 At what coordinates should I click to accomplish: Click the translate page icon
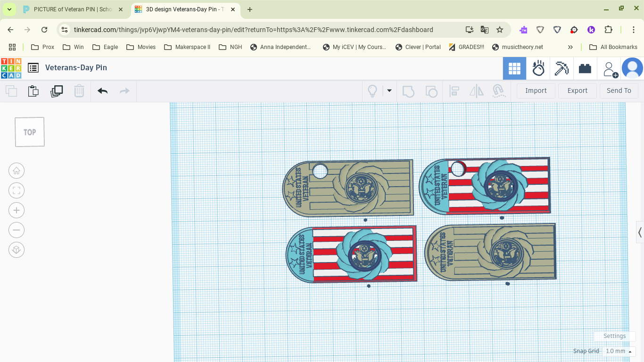click(485, 30)
